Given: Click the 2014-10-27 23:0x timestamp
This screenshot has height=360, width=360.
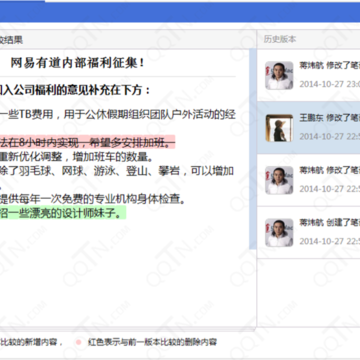Looking at the screenshot, I should click(330, 84).
